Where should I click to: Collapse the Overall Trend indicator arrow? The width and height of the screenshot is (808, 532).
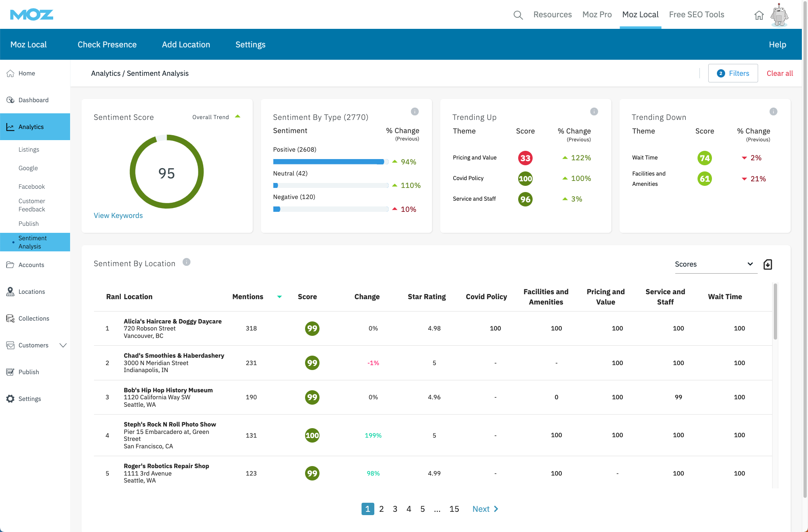click(238, 116)
